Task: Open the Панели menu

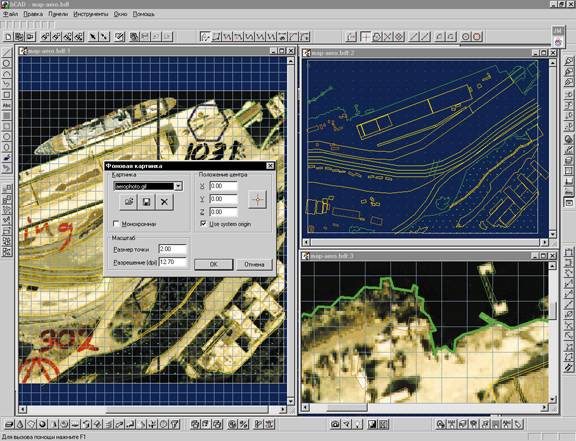Action: tap(58, 14)
